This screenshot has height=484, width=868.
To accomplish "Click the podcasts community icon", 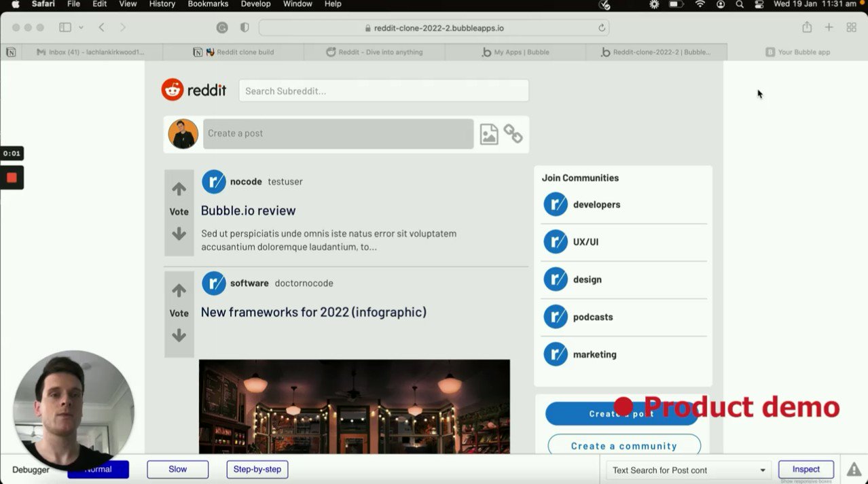I will 556,317.
